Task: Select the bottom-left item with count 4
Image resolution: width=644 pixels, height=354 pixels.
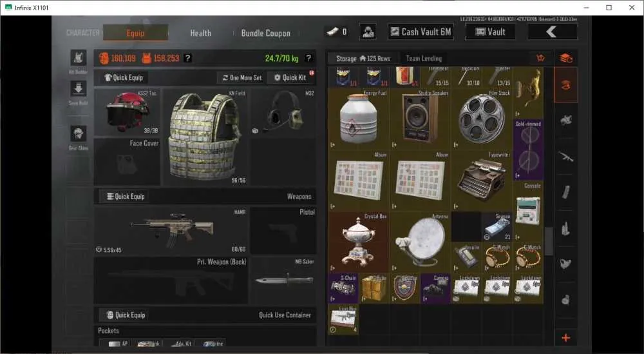Action: click(343, 319)
